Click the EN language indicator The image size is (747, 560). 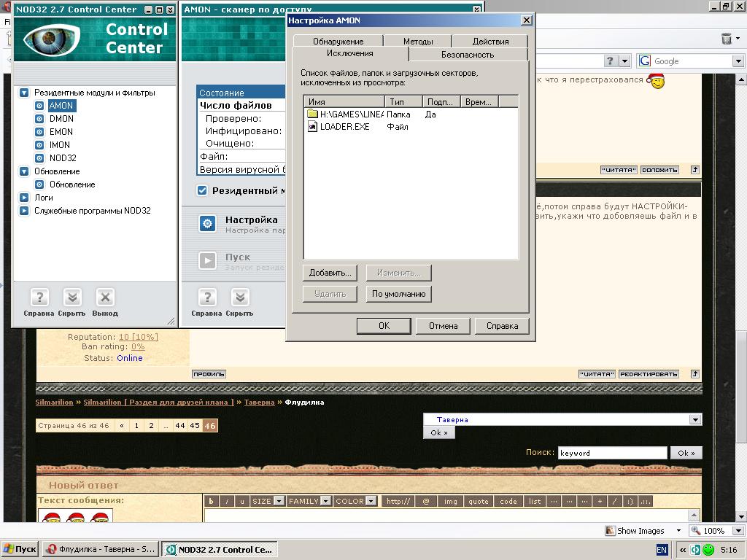(662, 550)
